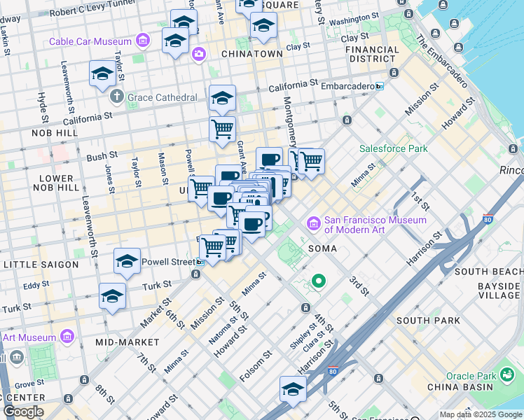Click the LOWER NOB HILL label
Viewport: 524px width, 420px height.
tap(56, 183)
